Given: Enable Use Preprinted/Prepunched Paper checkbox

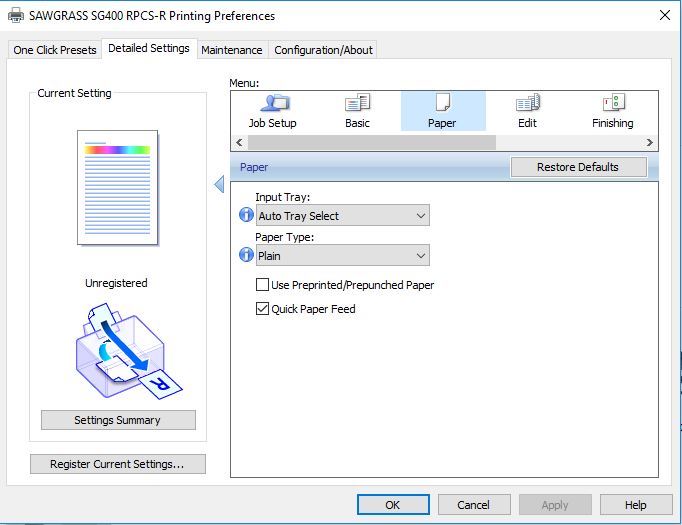Looking at the screenshot, I should click(x=262, y=284).
